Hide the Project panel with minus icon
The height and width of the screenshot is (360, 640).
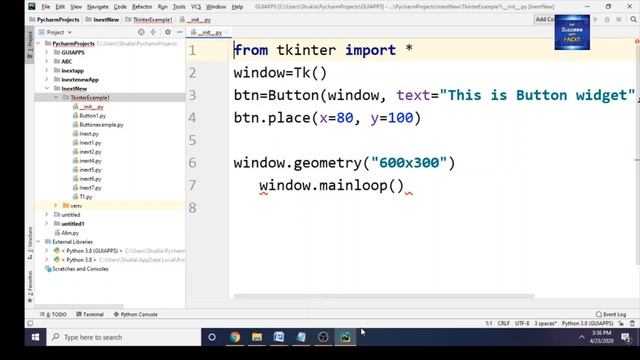point(180,32)
